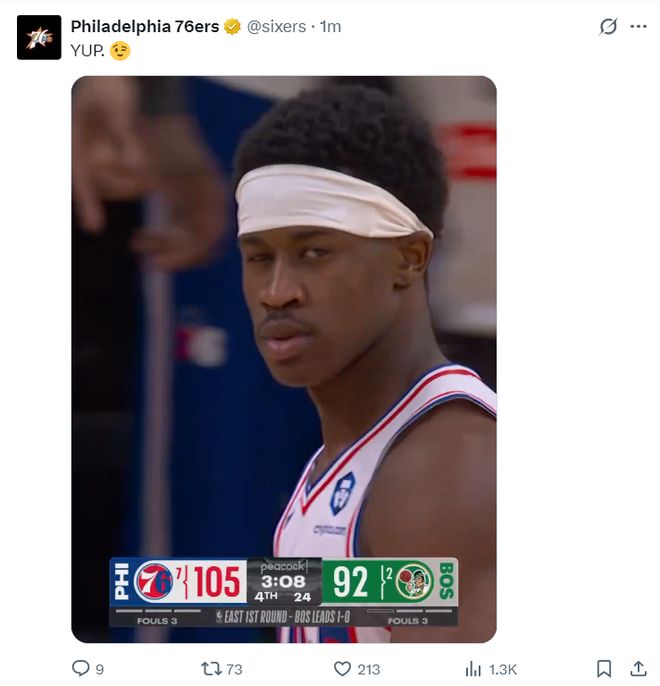
Task: Click the repost count 73
Action: pyautogui.click(x=234, y=669)
